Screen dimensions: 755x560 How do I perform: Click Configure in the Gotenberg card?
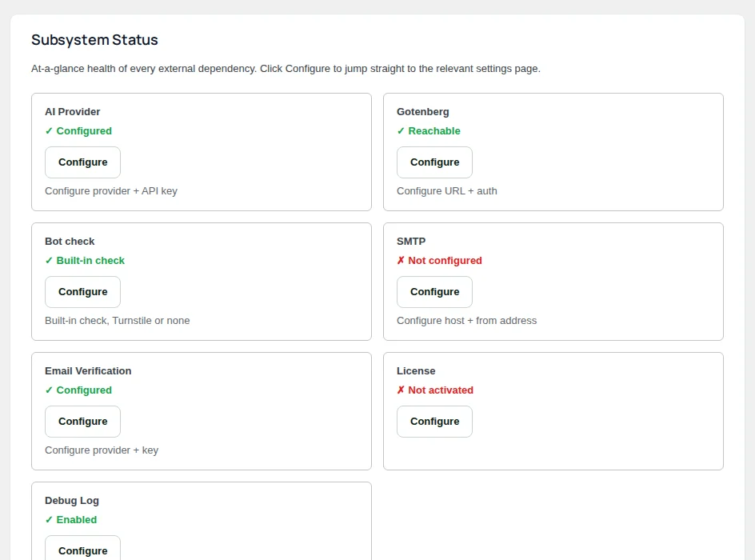tap(434, 162)
